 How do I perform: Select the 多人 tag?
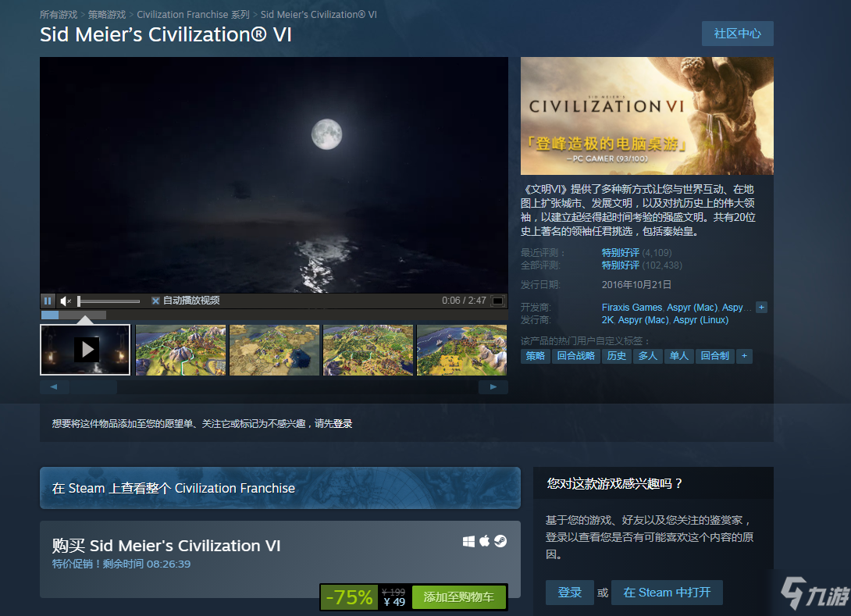647,356
